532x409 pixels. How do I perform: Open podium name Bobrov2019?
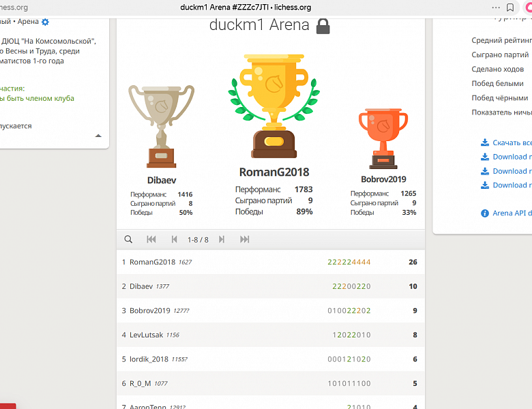[x=383, y=179]
